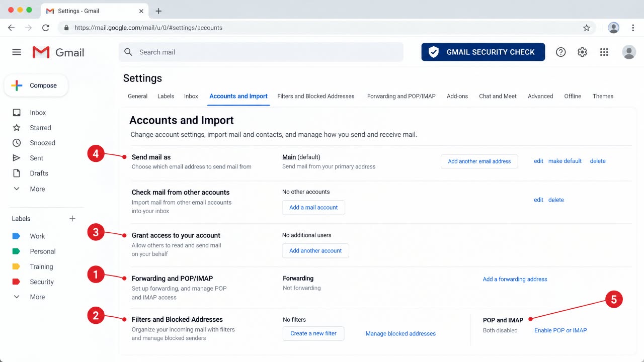Click Gmail Security Check button
This screenshot has width=644, height=362.
tap(483, 52)
